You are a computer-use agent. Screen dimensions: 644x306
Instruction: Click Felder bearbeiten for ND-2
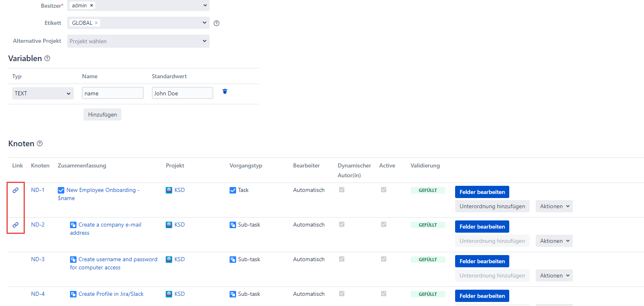pyautogui.click(x=482, y=227)
